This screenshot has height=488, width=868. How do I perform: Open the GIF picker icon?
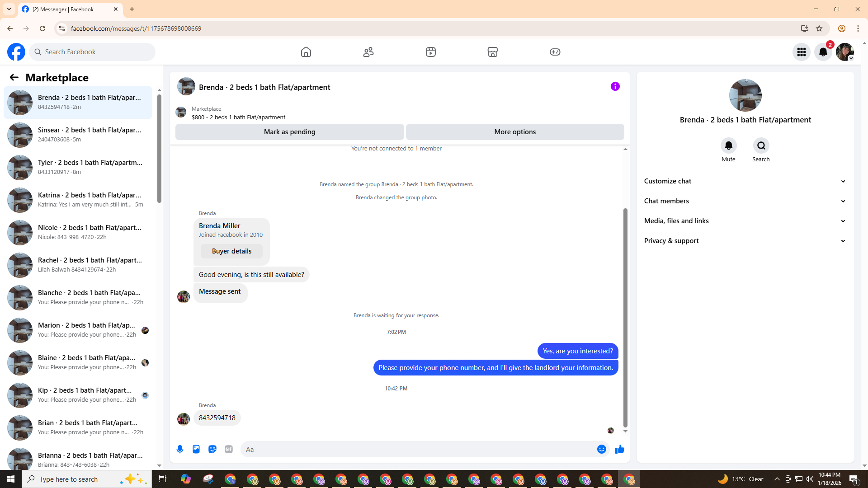click(x=229, y=449)
